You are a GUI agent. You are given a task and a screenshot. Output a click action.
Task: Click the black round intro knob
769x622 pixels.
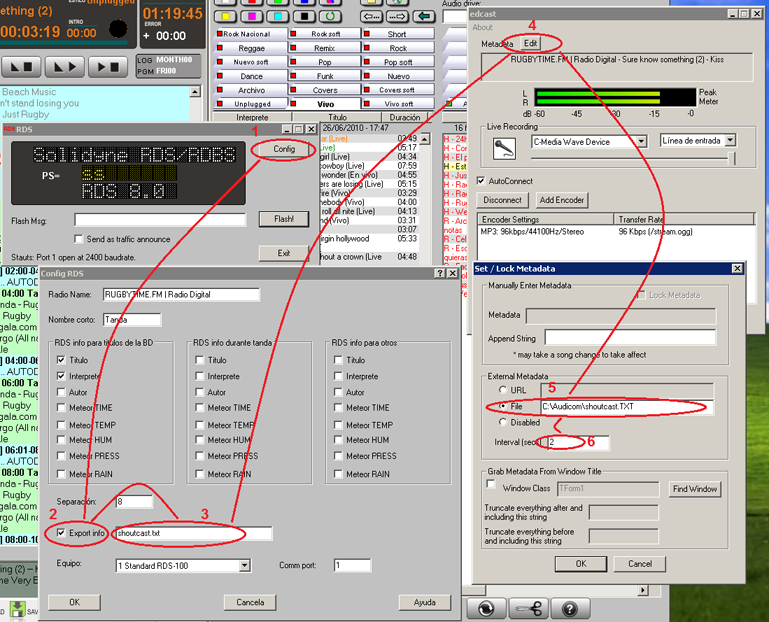[x=118, y=28]
